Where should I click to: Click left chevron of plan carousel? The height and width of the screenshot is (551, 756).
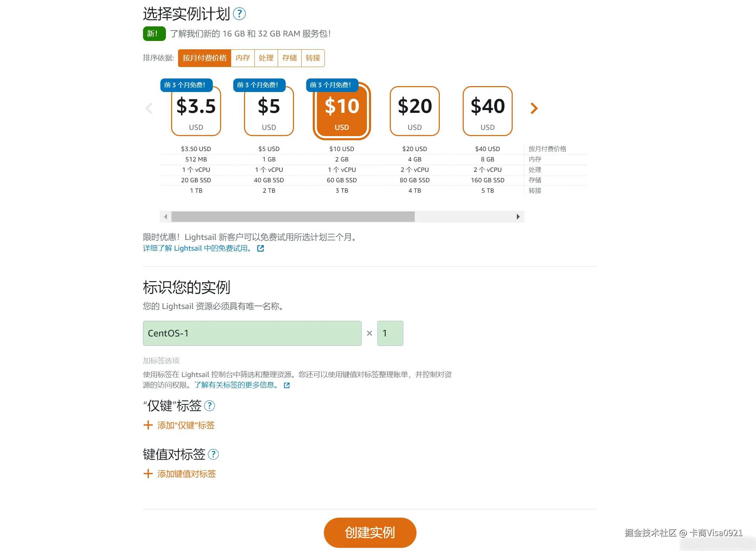149,108
